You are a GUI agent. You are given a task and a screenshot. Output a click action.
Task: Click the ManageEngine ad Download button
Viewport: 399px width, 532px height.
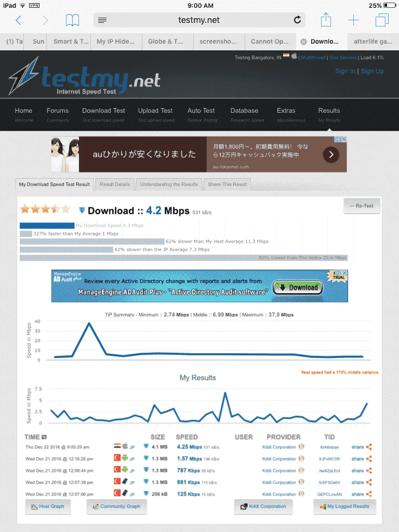click(298, 287)
